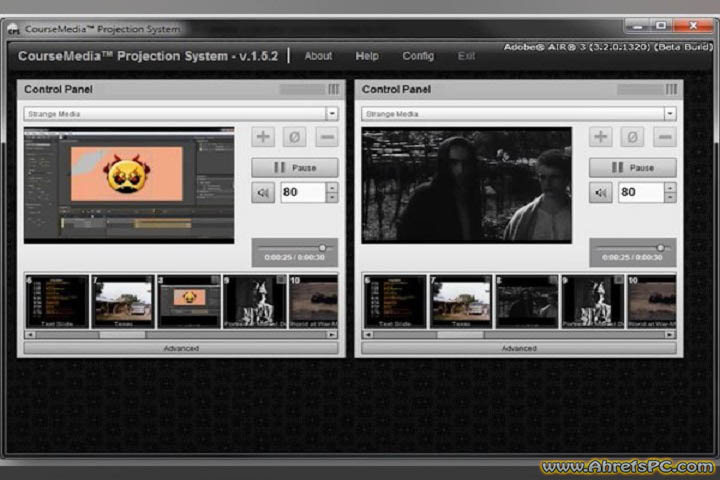Mute audio with right panel speaker icon
Viewport: 720px width, 480px height.
[601, 192]
